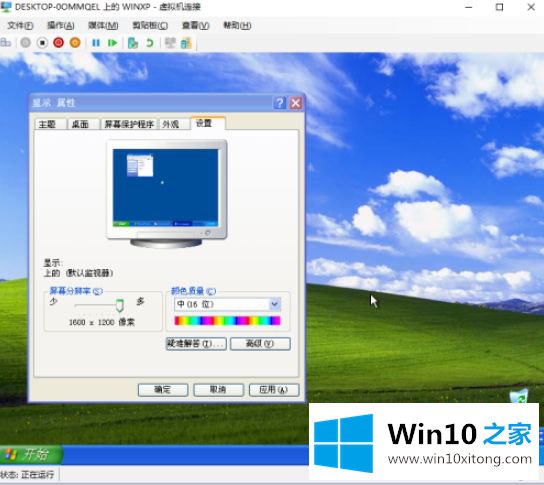Image resolution: width=544 pixels, height=485 pixels.
Task: Open the 文件(F) menu
Action: point(20,25)
